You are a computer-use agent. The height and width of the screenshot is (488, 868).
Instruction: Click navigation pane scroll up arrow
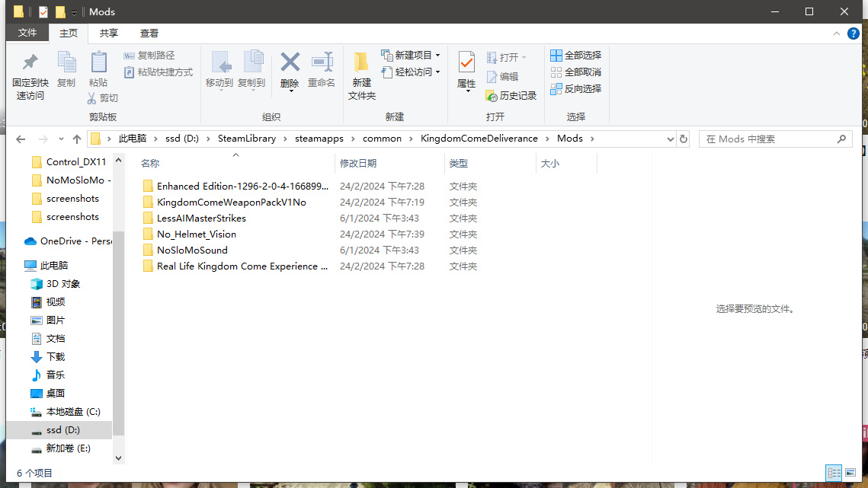click(x=118, y=161)
